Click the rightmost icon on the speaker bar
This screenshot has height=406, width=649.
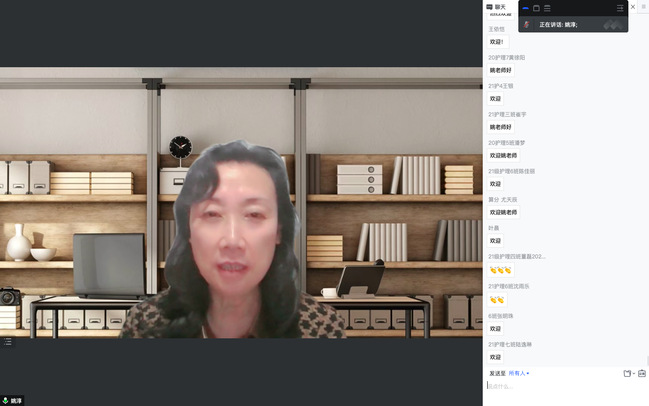coord(620,8)
